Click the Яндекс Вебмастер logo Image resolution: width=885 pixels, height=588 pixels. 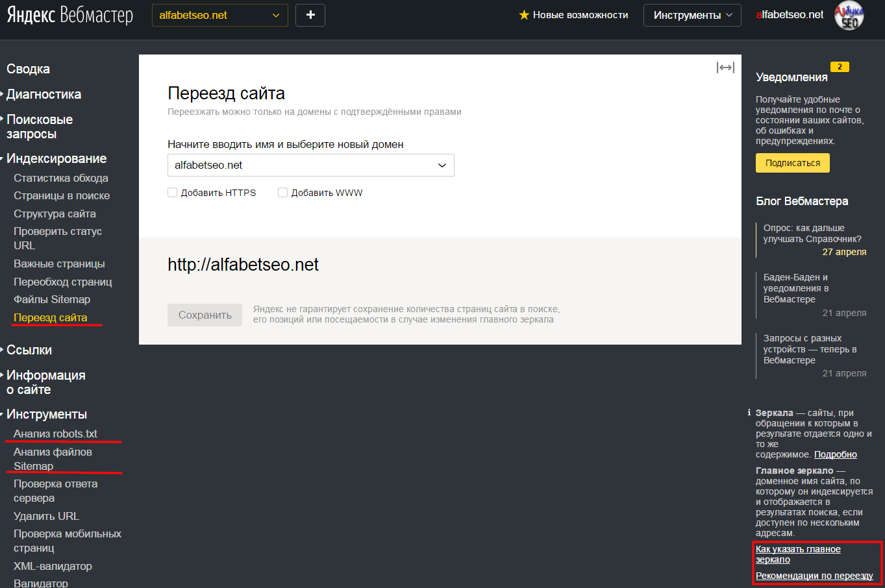70,15
